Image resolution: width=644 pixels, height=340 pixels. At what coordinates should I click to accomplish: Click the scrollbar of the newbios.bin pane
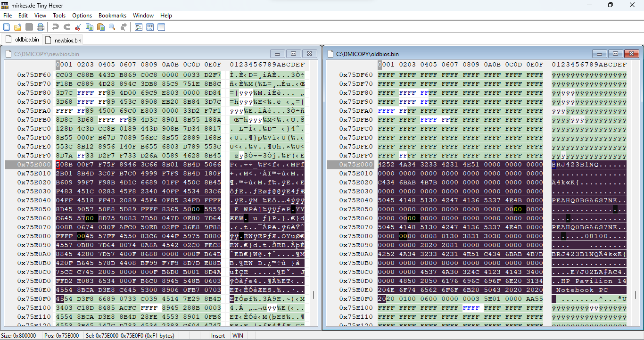313,295
